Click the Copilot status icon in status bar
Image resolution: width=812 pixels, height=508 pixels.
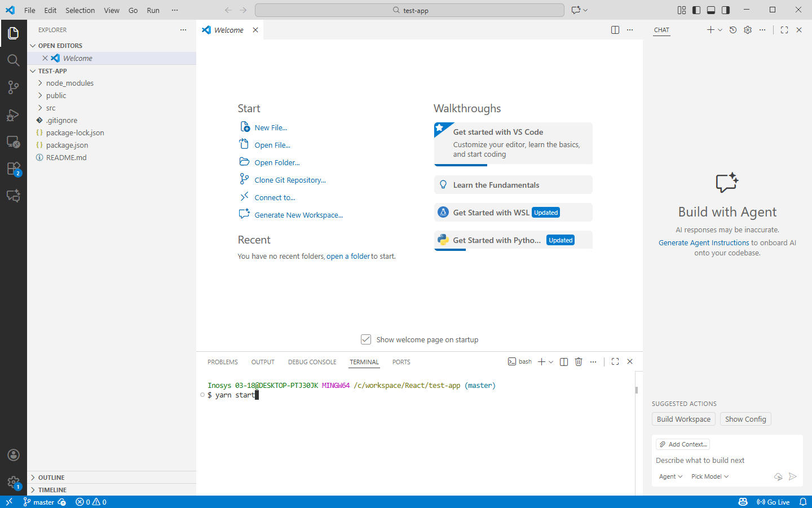(743, 502)
